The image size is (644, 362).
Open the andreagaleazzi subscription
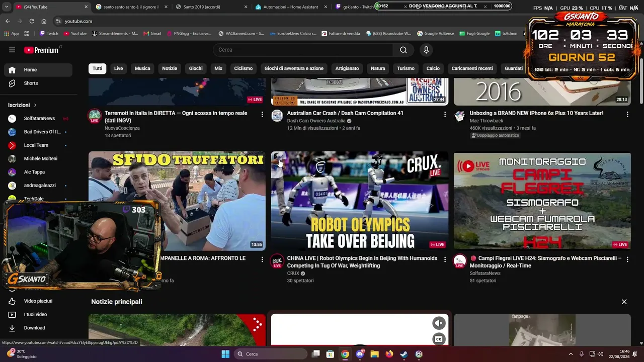tap(38, 186)
